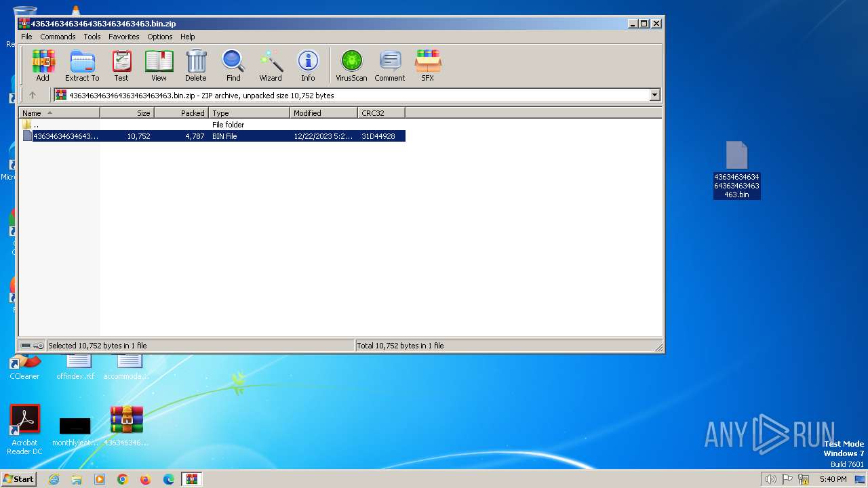Image resolution: width=868 pixels, height=488 pixels.
Task: Sort by CRC32 column header
Action: click(x=381, y=113)
